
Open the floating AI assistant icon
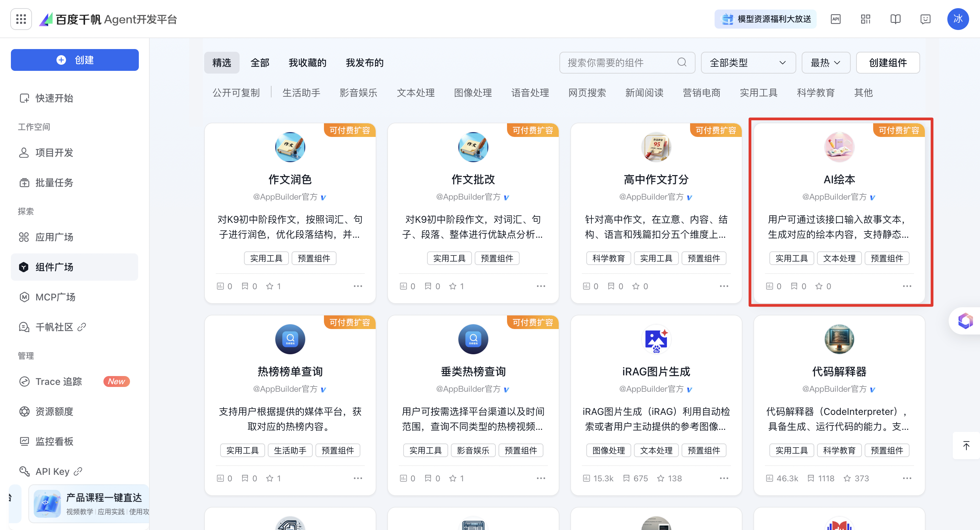pyautogui.click(x=965, y=321)
